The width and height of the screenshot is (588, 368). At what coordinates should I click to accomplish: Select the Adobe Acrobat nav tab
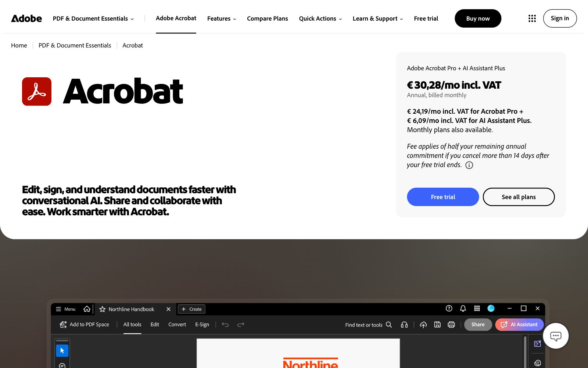pyautogui.click(x=176, y=18)
